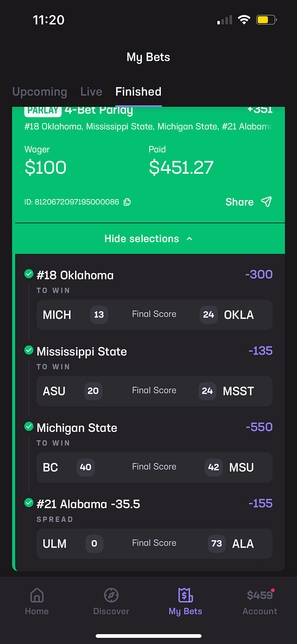297x644 pixels.
Task: Tap the $459 account balance
Action: [260, 595]
